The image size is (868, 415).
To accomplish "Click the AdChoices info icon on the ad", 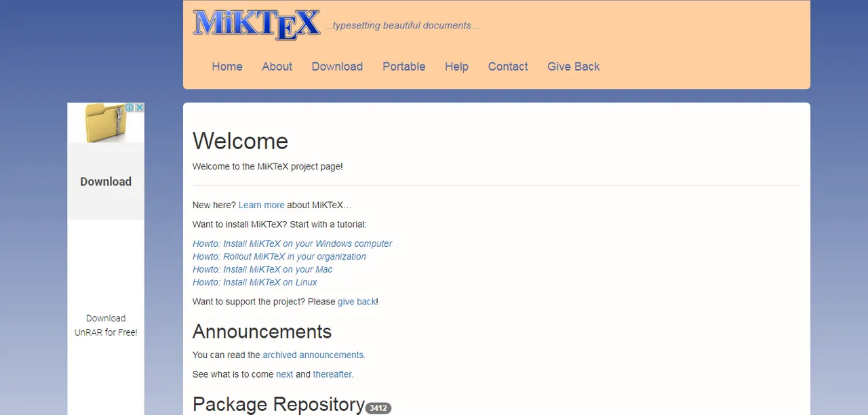I will [x=129, y=108].
